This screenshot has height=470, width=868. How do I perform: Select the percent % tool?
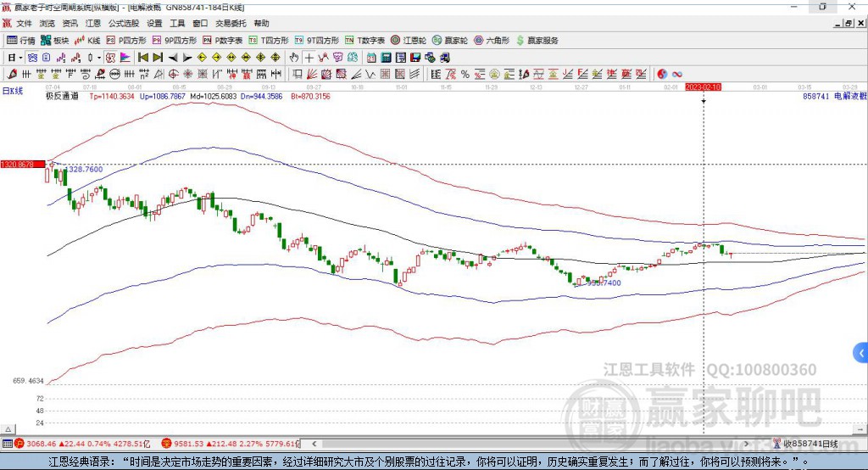coord(465,75)
